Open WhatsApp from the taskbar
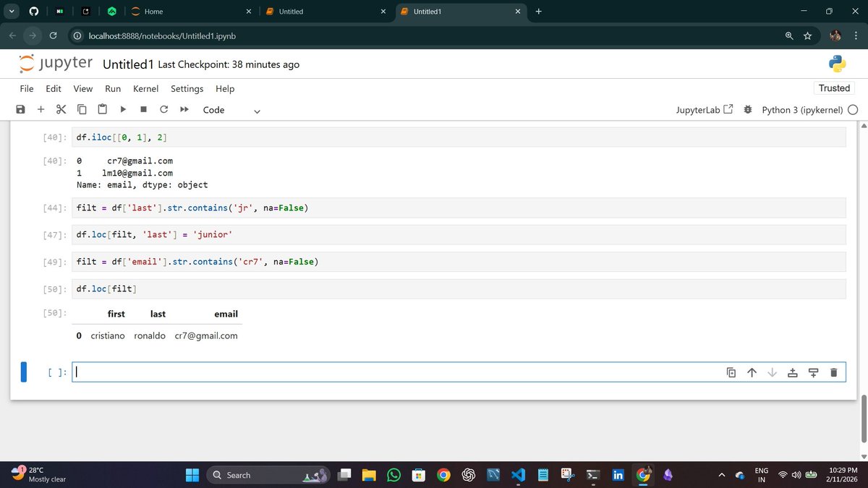The width and height of the screenshot is (868, 488). coord(393,475)
